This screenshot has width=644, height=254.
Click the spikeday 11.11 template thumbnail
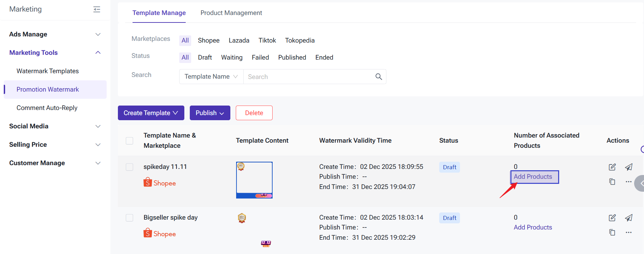tap(254, 180)
